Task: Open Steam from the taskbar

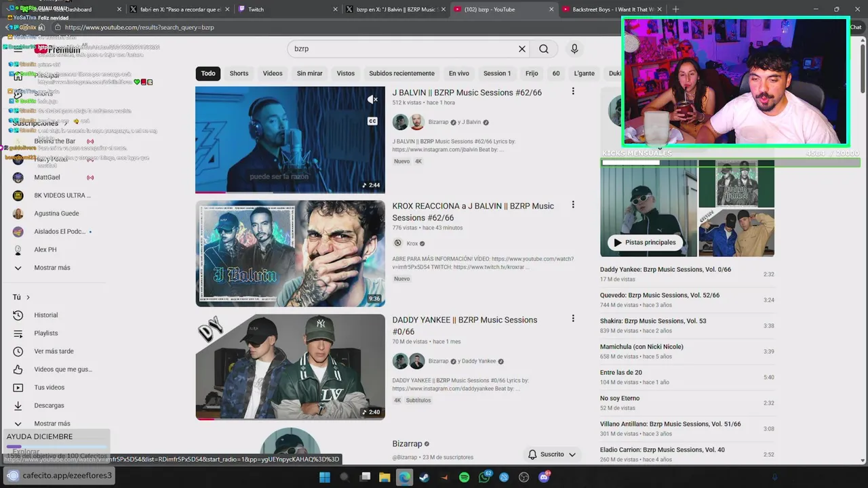Action: 425,477
